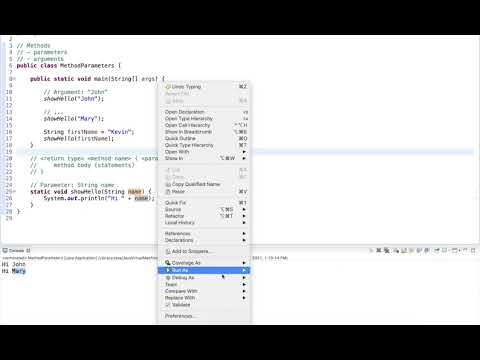
Task: Choose Show in Breadcrumb menu entry
Action: point(204,132)
